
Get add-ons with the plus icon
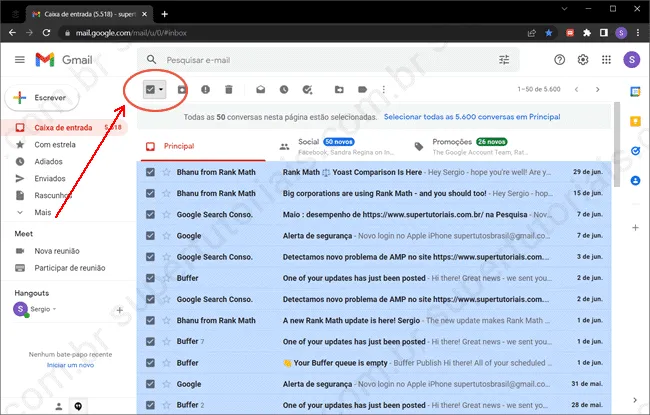click(635, 228)
